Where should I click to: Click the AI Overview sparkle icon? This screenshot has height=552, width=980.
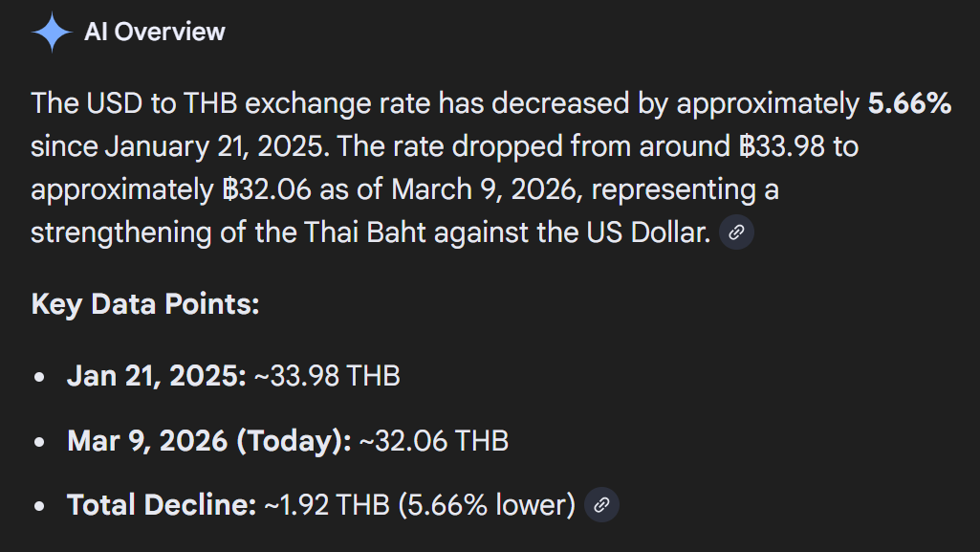pyautogui.click(x=52, y=33)
